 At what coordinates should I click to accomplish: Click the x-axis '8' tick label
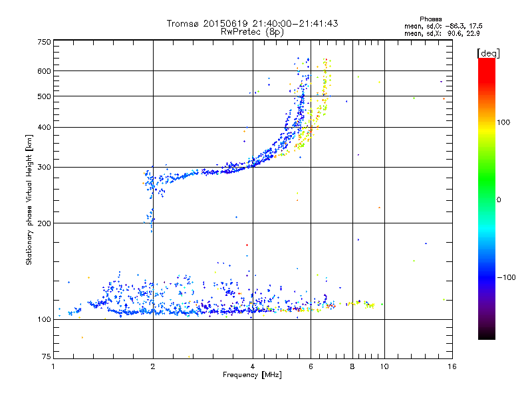[352, 366]
